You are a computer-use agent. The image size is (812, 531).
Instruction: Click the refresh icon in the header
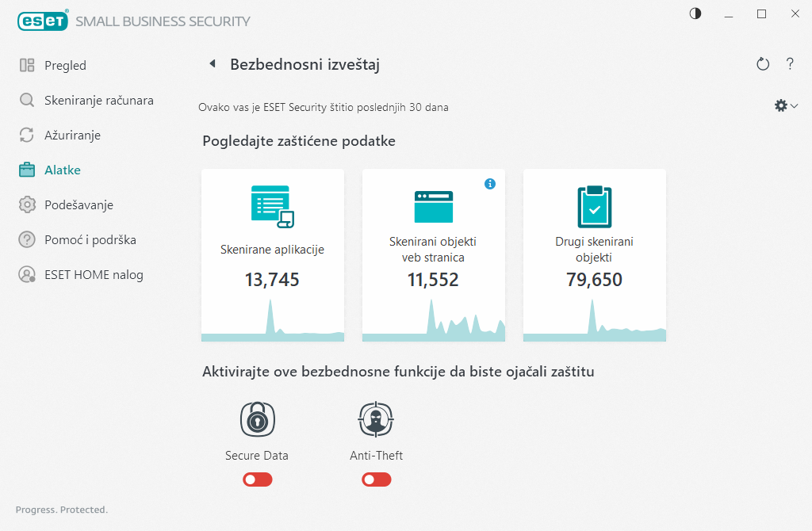point(763,64)
